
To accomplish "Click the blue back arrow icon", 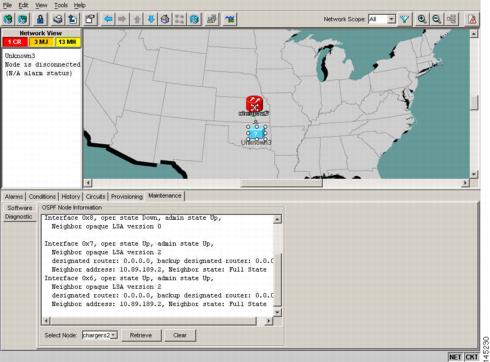I will [x=108, y=19].
